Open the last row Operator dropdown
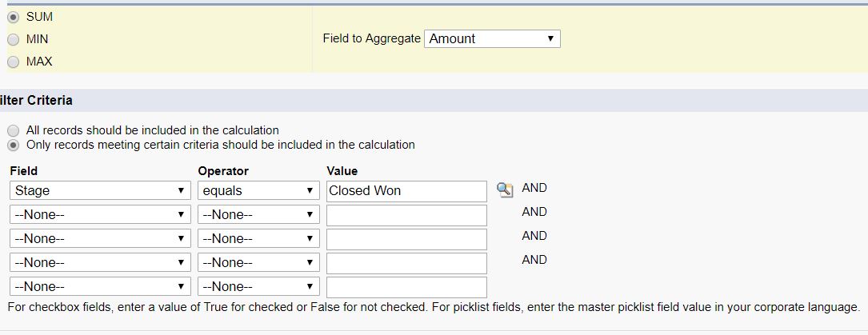This screenshot has width=868, height=335. pos(258,287)
